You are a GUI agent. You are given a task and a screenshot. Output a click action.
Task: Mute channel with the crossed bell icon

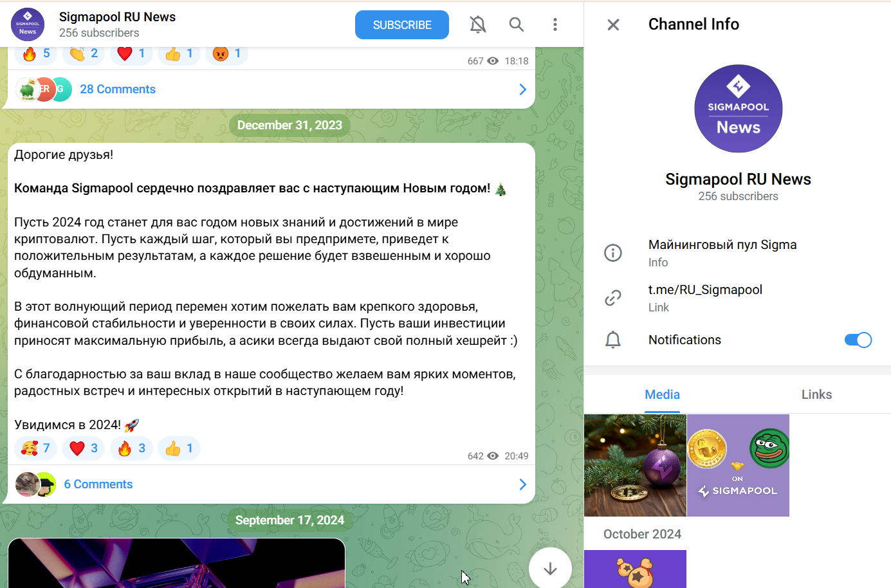pyautogui.click(x=477, y=24)
